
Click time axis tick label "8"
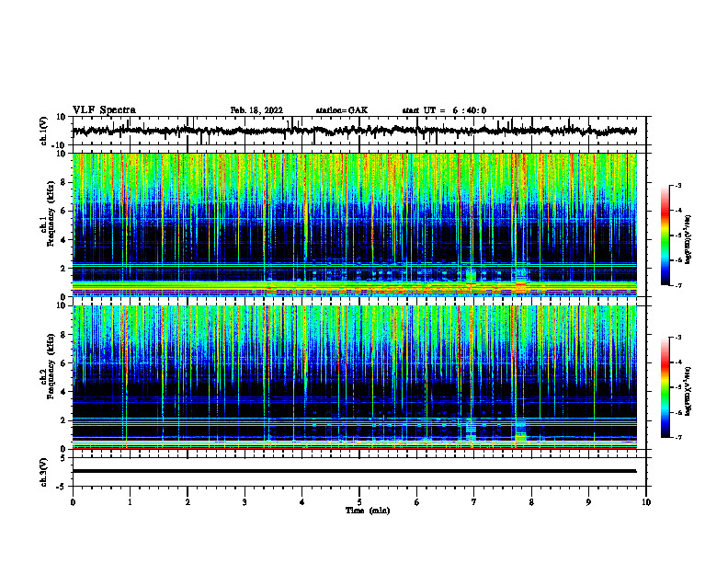(x=531, y=502)
